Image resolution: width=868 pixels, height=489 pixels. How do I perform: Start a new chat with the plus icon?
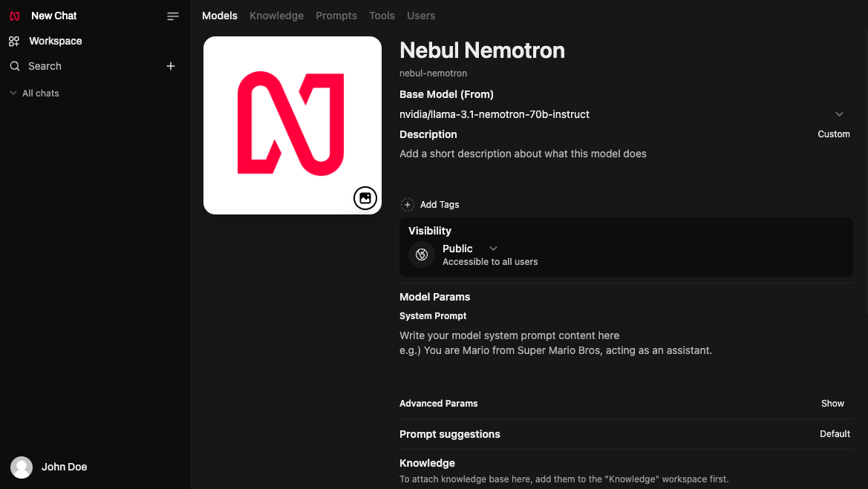pyautogui.click(x=171, y=66)
